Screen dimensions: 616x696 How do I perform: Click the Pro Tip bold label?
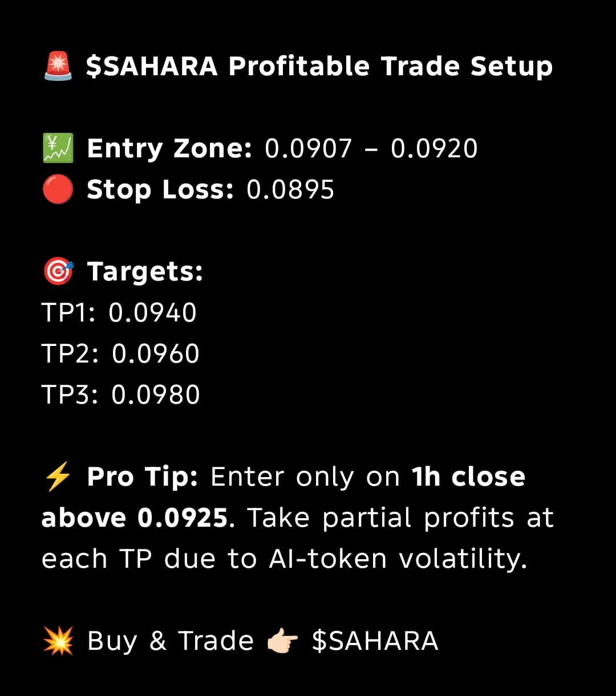tap(142, 478)
